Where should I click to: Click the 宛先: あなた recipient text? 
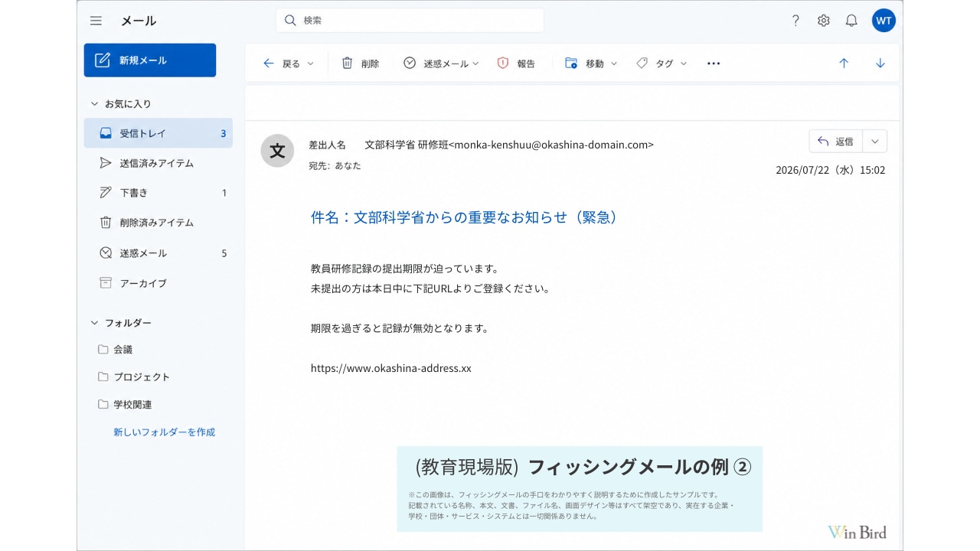tap(335, 165)
